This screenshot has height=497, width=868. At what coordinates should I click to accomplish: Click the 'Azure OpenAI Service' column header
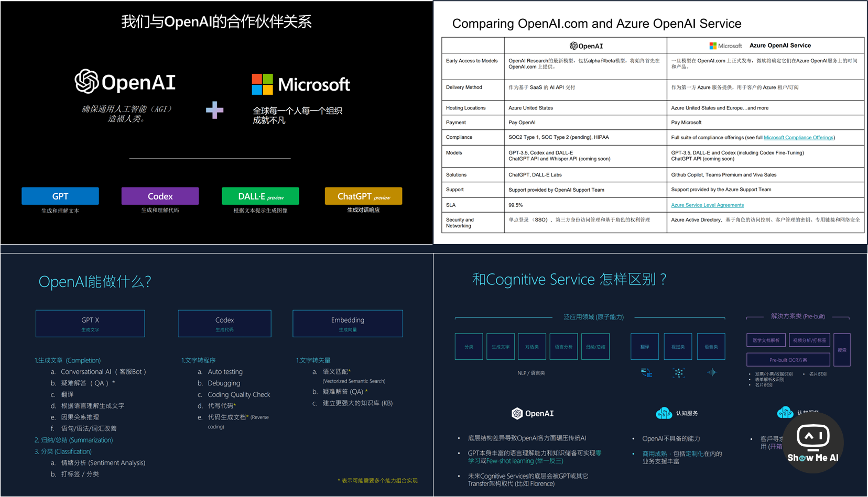pos(780,46)
